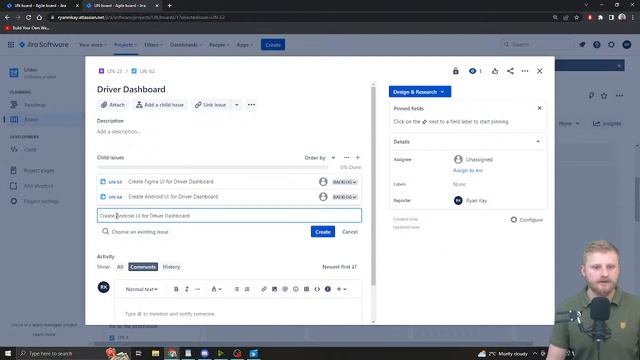Screen dimensions: 640x360
Task: Click the insert link icon
Action: coord(264,289)
